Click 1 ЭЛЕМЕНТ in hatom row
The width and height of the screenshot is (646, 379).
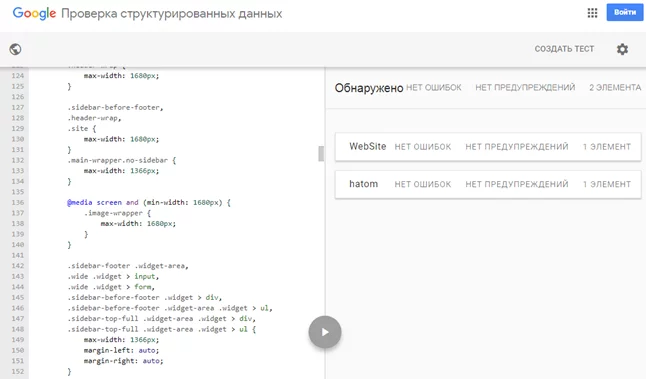click(x=606, y=184)
